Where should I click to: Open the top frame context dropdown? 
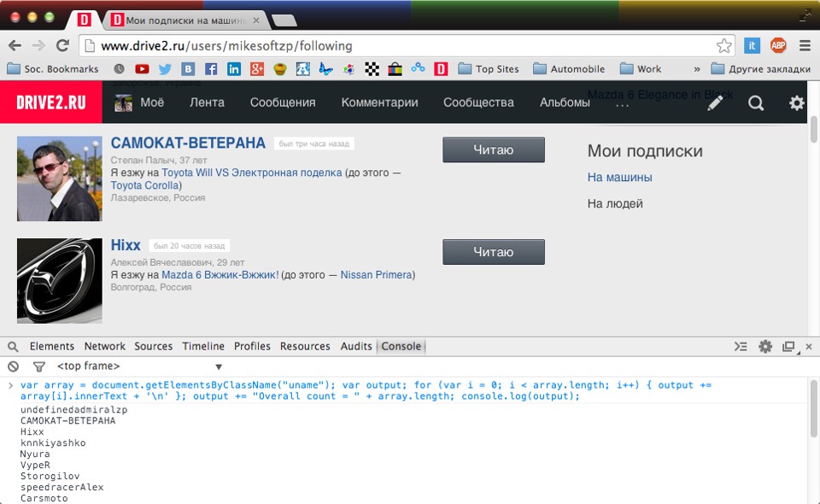pyautogui.click(x=139, y=366)
